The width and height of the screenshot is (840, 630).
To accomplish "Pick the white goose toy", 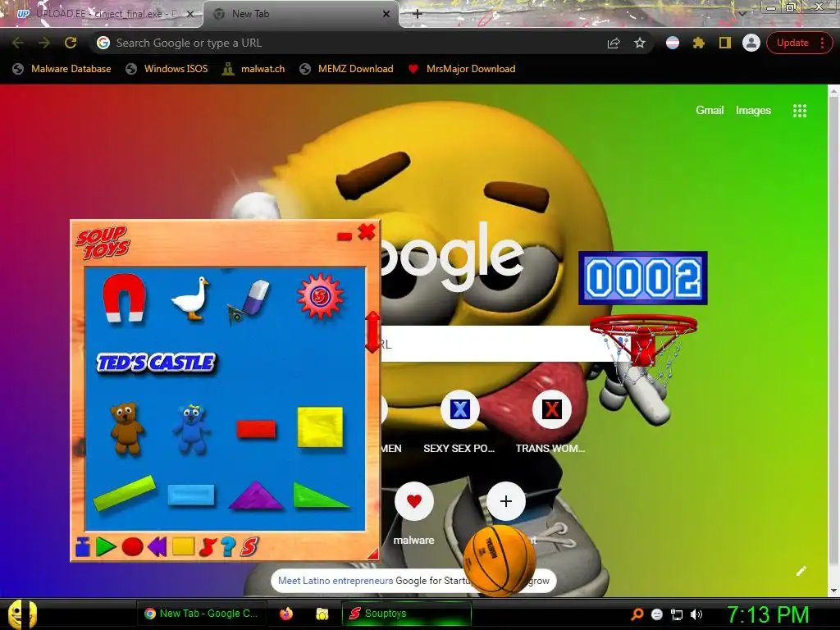I will click(190, 299).
